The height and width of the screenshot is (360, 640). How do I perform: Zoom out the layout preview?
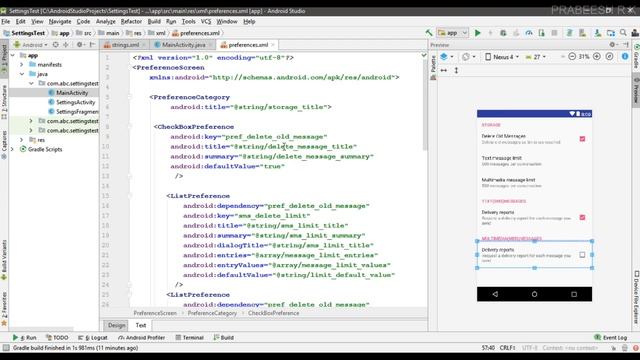(572, 57)
